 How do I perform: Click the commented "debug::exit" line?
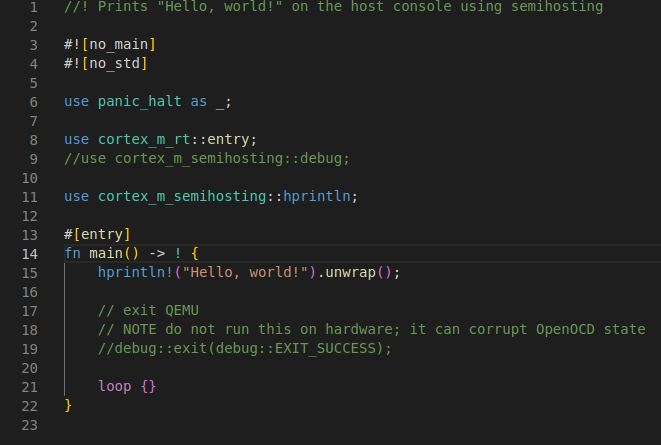point(245,348)
